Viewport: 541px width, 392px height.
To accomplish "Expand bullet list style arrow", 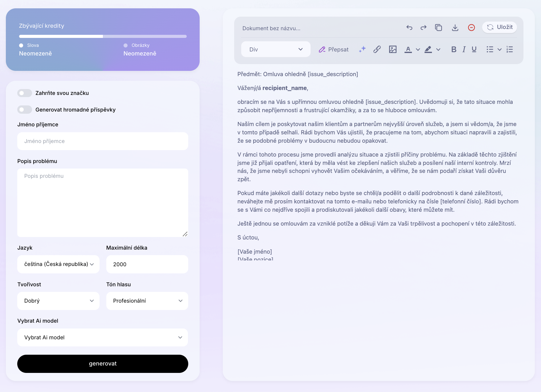I will pyautogui.click(x=500, y=49).
